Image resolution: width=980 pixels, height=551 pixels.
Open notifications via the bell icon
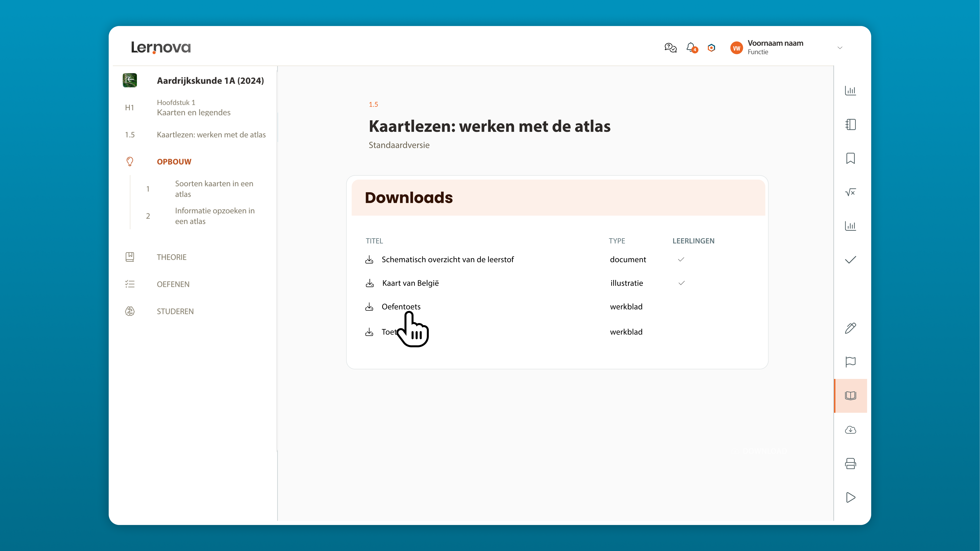click(691, 48)
